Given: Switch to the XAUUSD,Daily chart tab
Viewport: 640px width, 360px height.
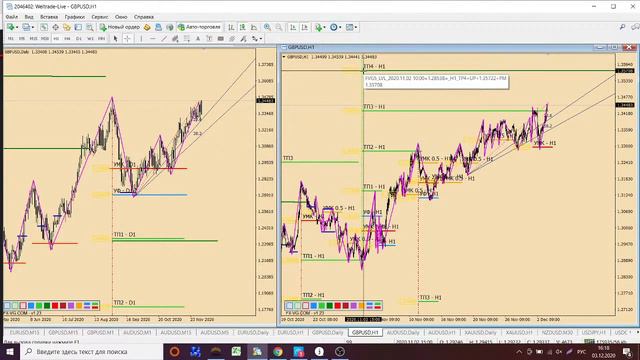Looking at the screenshot, I should pos(480,333).
